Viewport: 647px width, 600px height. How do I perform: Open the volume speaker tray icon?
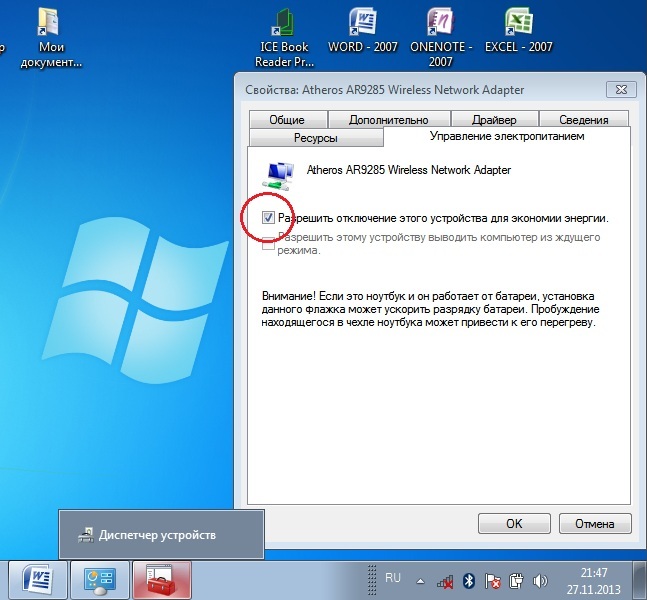(540, 580)
